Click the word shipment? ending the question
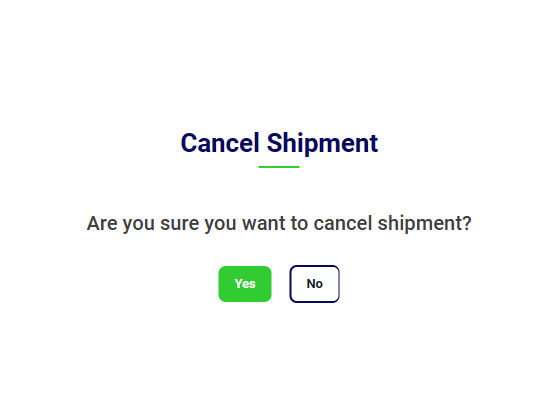Image resolution: width=551 pixels, height=393 pixels. point(424,224)
